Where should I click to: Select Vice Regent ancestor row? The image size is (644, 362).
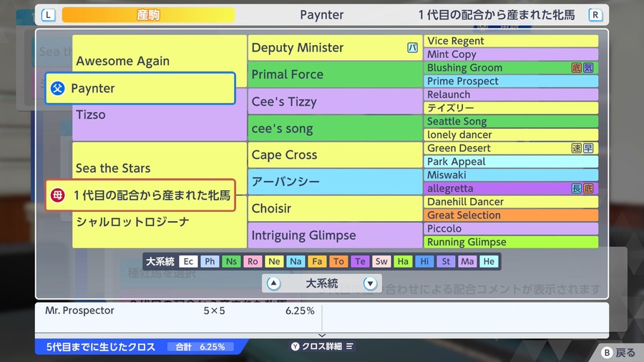(511, 41)
